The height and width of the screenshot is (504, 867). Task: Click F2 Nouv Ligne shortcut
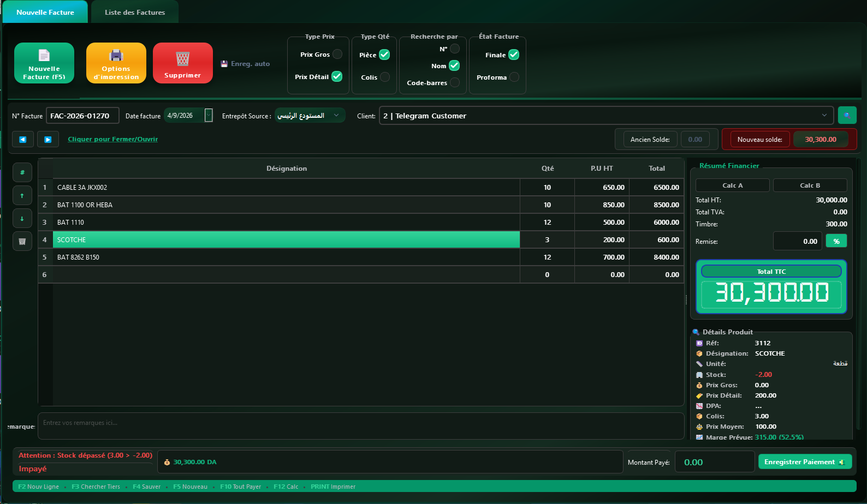(39, 487)
